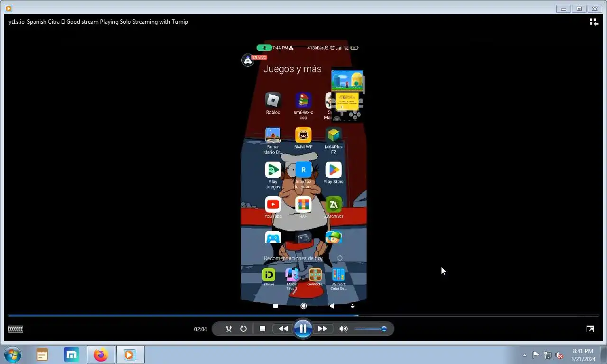The width and height of the screenshot is (607, 364).
Task: Click the 02:04 elapsed time display
Action: pyautogui.click(x=201, y=329)
